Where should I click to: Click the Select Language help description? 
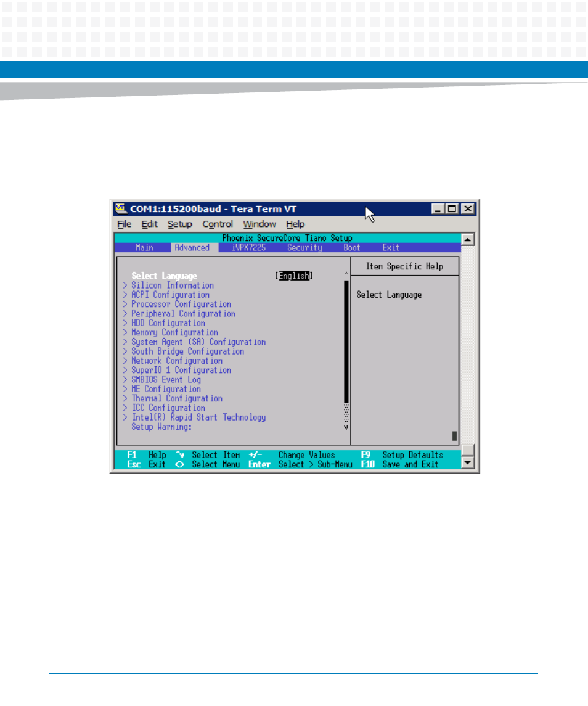tap(389, 295)
